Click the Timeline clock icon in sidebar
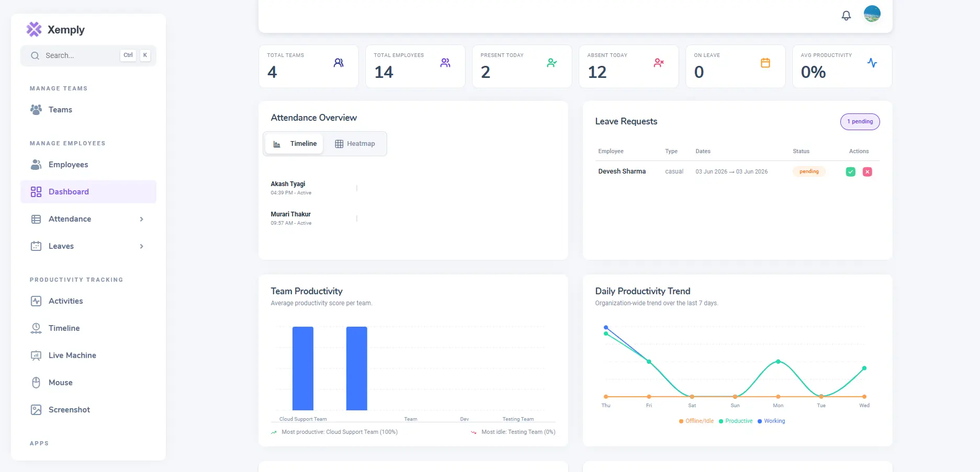Viewport: 980px width, 472px height. (36, 328)
